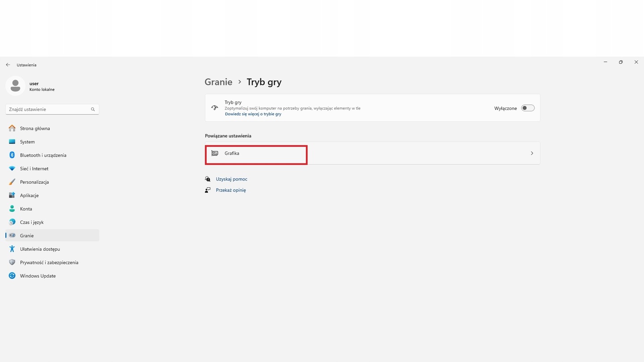Click the user avatar picture
This screenshot has height=362, width=644.
tap(15, 86)
